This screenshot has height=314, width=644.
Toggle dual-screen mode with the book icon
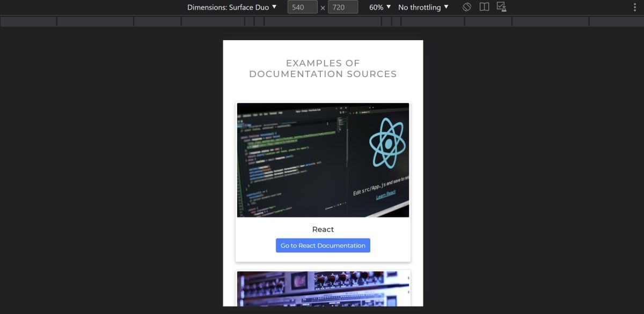pos(484,7)
